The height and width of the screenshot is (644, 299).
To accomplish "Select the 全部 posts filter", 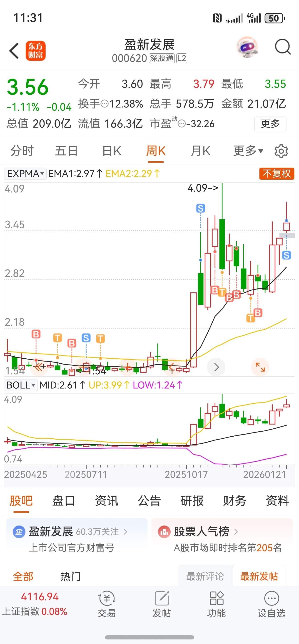I will [x=23, y=576].
